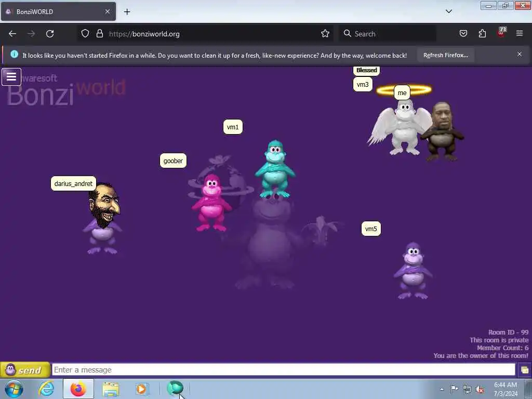Screen dimensions: 532x399
Task: Expand the list all tabs chevron
Action: tap(448, 11)
